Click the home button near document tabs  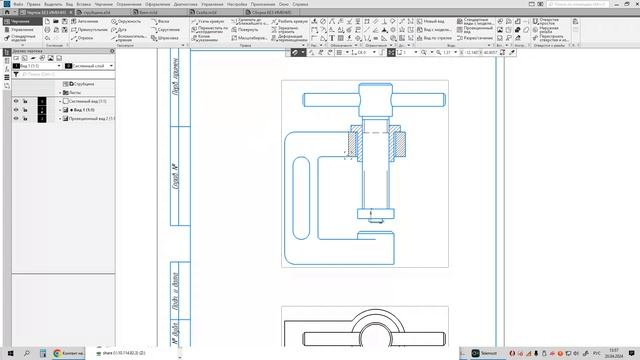pos(7,12)
